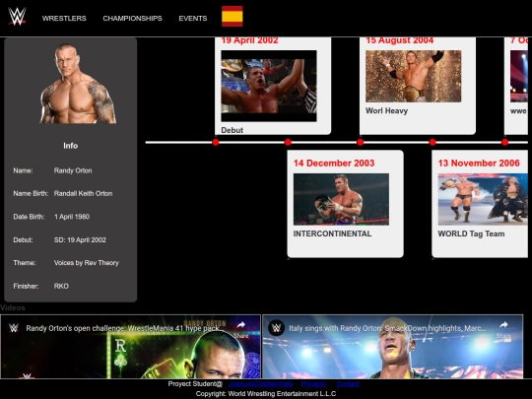Click the WORLD Tag Team caption
Screen dimensions: 532x399
pos(471,233)
